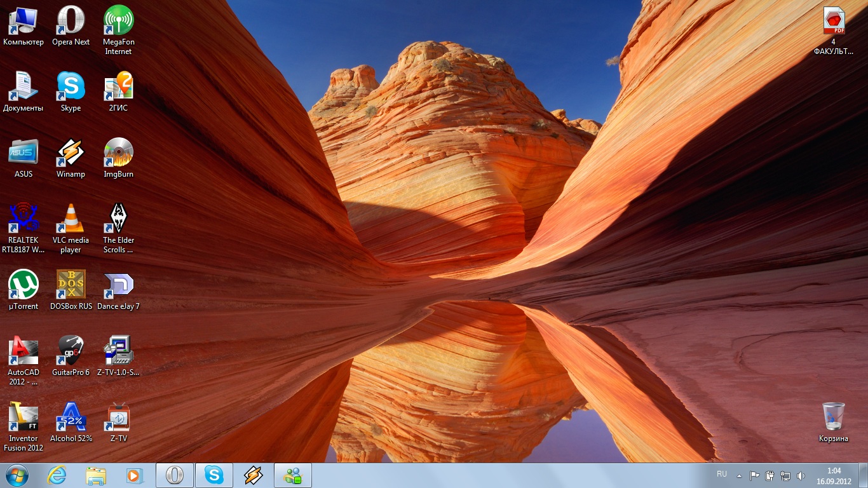Select the 4 ФАКУЛЬТ... PDF file icon
Viewport: 868px width, 488px height.
click(x=834, y=30)
